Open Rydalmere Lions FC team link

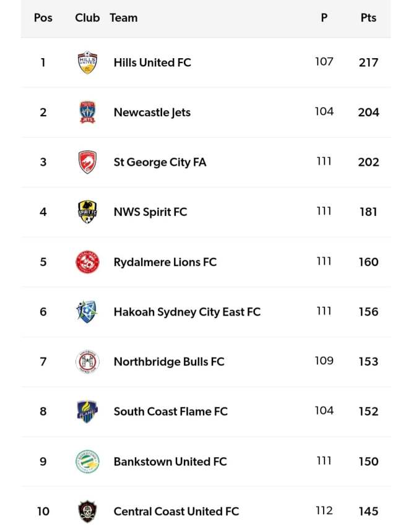click(x=165, y=262)
